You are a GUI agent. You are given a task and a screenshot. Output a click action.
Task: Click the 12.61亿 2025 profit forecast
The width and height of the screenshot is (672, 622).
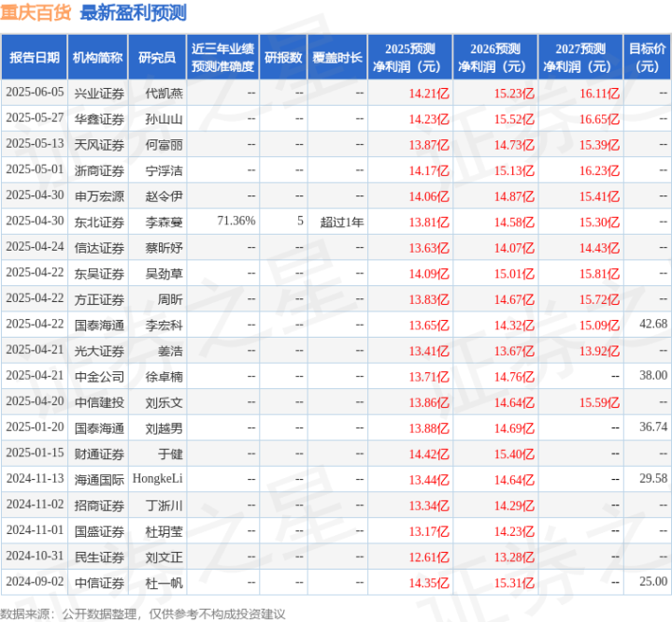coord(429,557)
